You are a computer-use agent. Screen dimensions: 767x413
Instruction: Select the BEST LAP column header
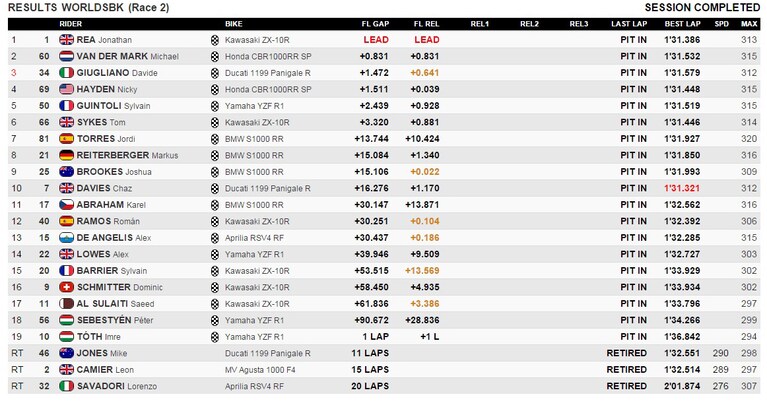pyautogui.click(x=682, y=24)
